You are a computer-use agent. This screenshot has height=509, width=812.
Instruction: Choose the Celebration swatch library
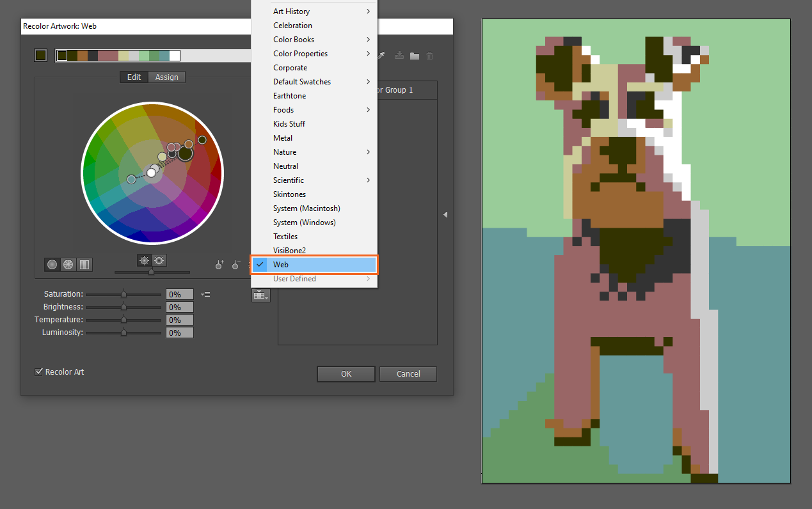coord(314,26)
